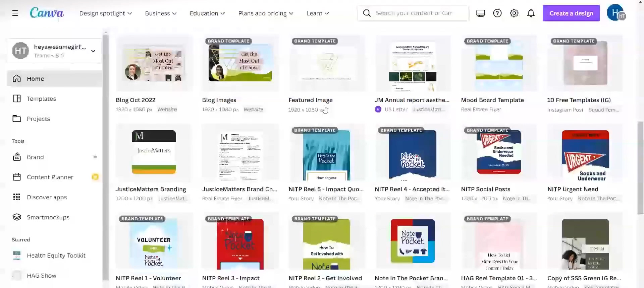Click the Templates sidebar icon
This screenshot has width=644, height=288.
tap(17, 98)
